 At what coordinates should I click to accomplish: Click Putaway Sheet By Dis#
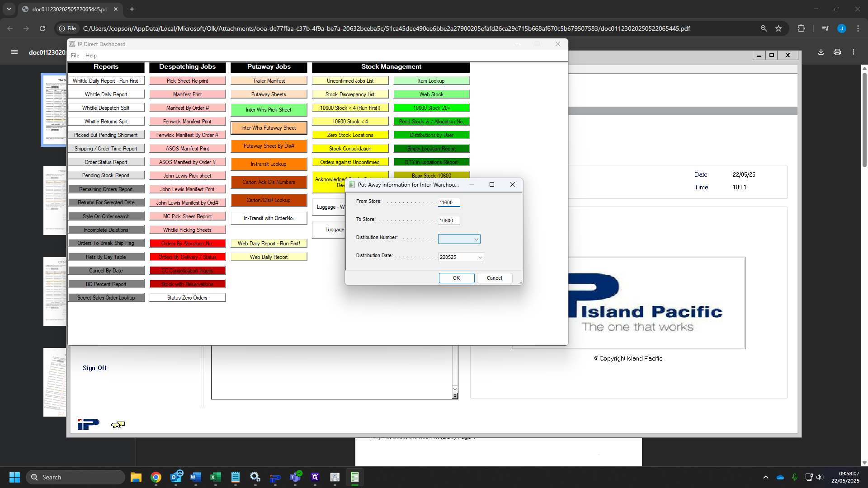269,146
